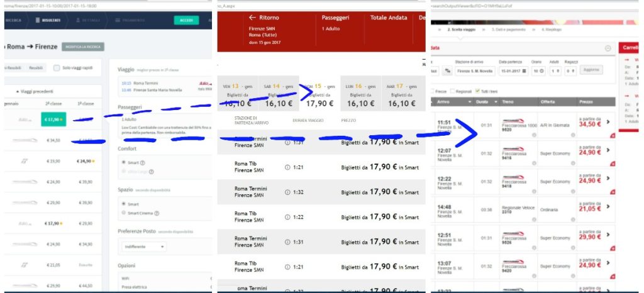The width and height of the screenshot is (644, 293).
Task: Click the info icon beside the 1:21 duration
Action: coord(287,167)
